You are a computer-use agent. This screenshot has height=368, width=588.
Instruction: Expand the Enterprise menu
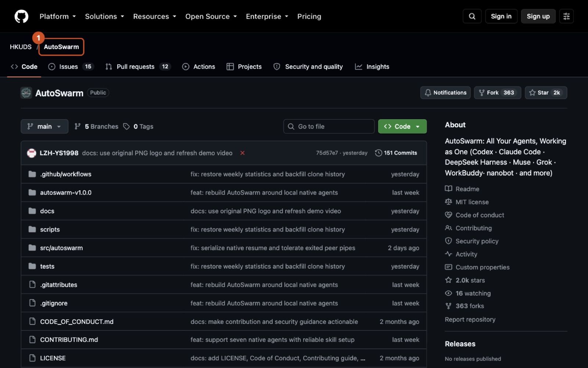267,16
